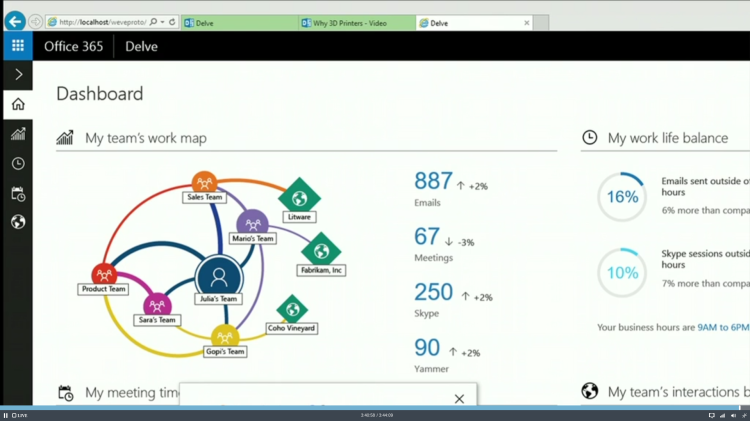Click the video progress bar
This screenshot has height=421, width=750.
[375, 408]
